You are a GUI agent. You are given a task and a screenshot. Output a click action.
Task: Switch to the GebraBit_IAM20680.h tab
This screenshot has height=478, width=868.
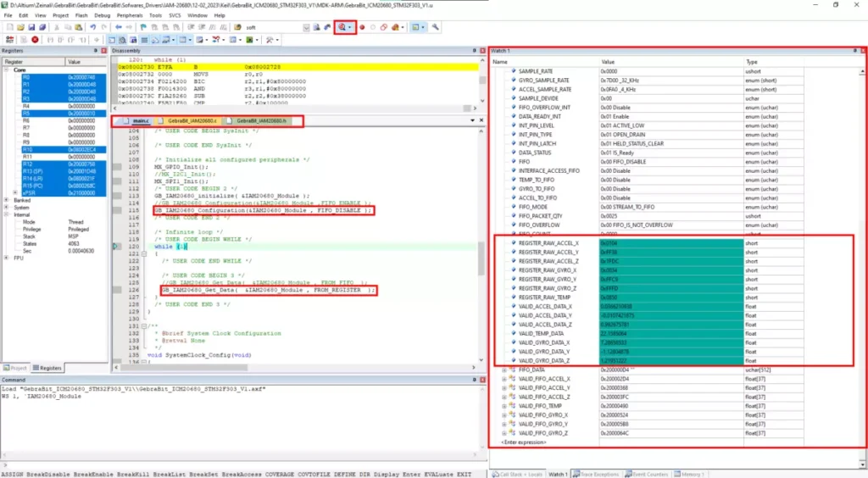pyautogui.click(x=261, y=121)
